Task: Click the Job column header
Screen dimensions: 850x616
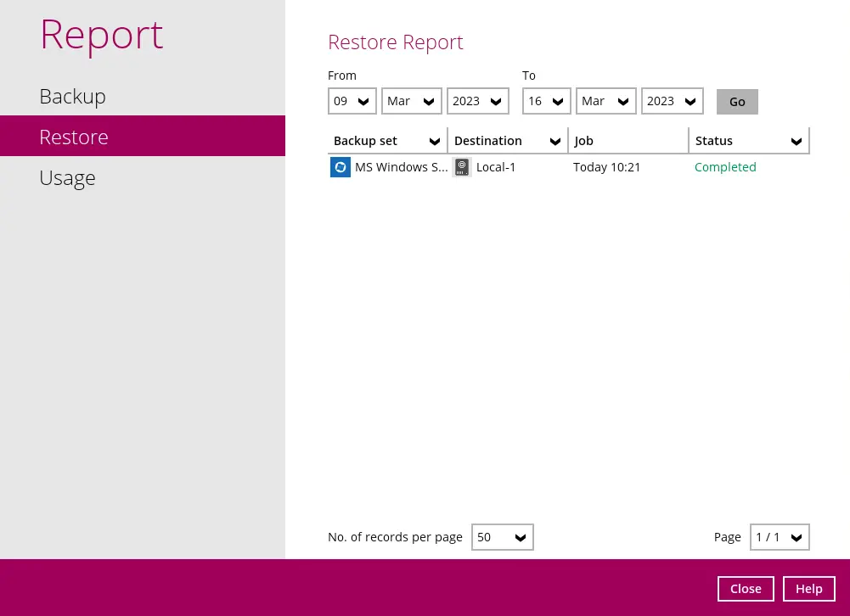Action: click(x=628, y=141)
